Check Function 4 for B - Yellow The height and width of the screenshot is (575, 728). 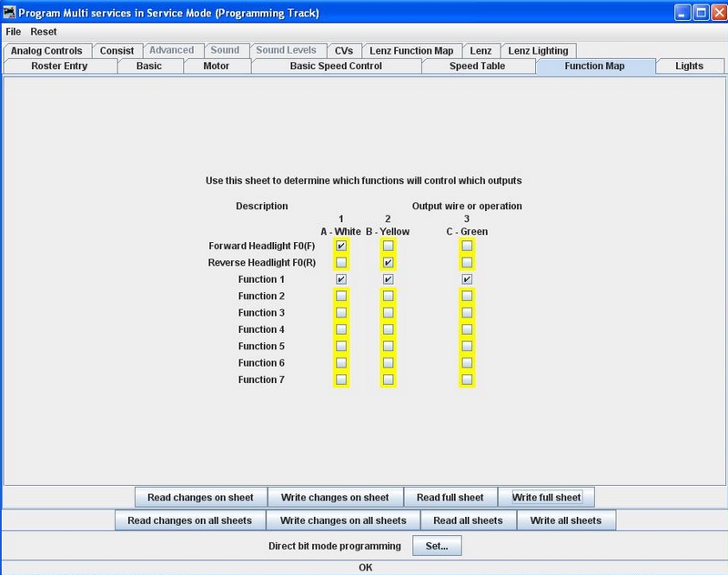pyautogui.click(x=389, y=329)
